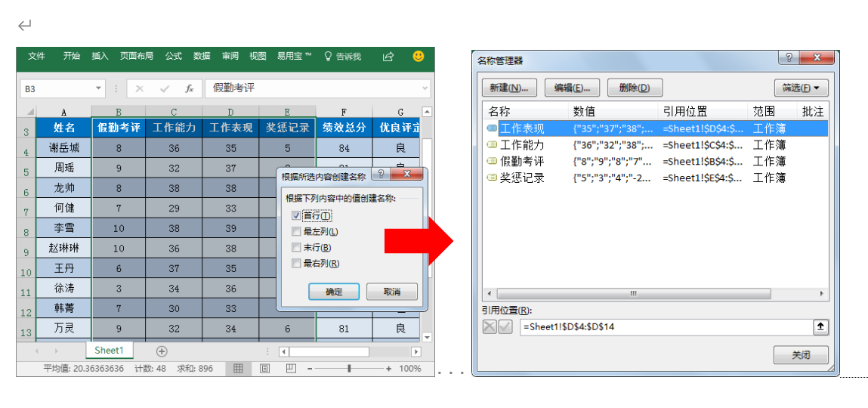Click 100% zoom level in status bar

click(x=410, y=368)
